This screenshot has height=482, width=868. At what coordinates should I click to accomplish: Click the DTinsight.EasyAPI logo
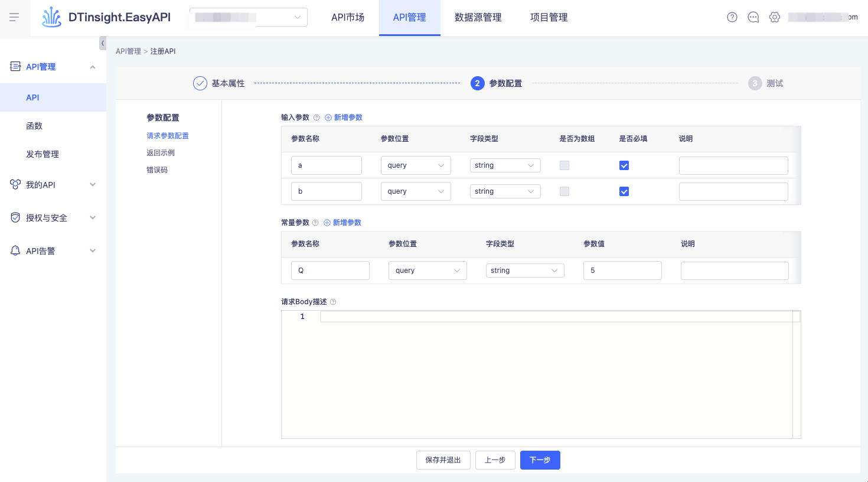[106, 17]
